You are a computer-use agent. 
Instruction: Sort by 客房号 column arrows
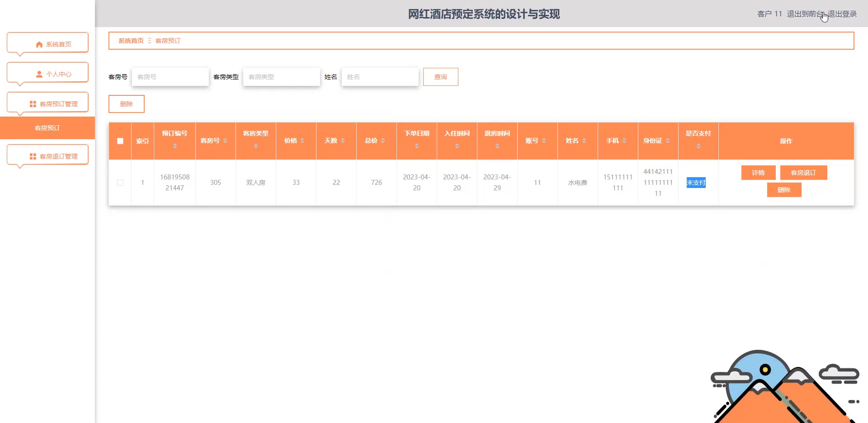[225, 141]
